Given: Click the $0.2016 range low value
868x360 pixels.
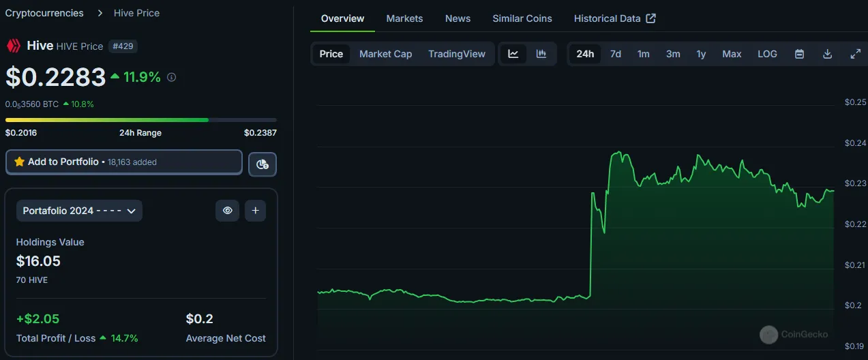Looking at the screenshot, I should (x=21, y=133).
